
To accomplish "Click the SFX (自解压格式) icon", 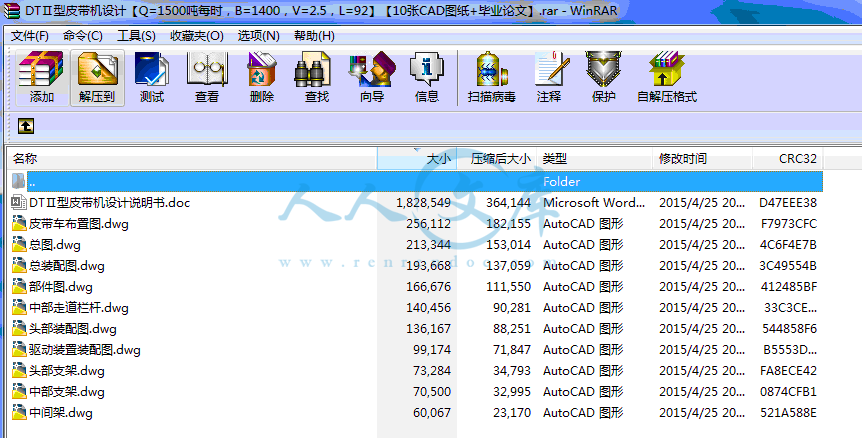I will point(667,77).
